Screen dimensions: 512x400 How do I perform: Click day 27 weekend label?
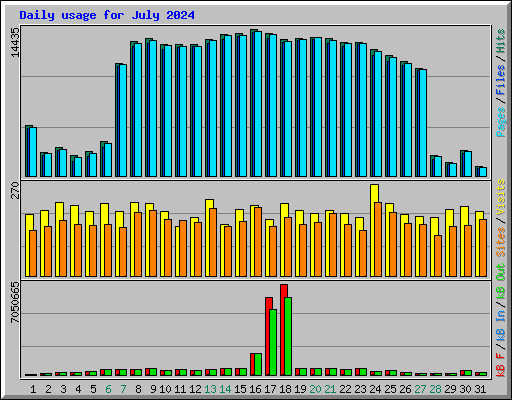[420, 389]
